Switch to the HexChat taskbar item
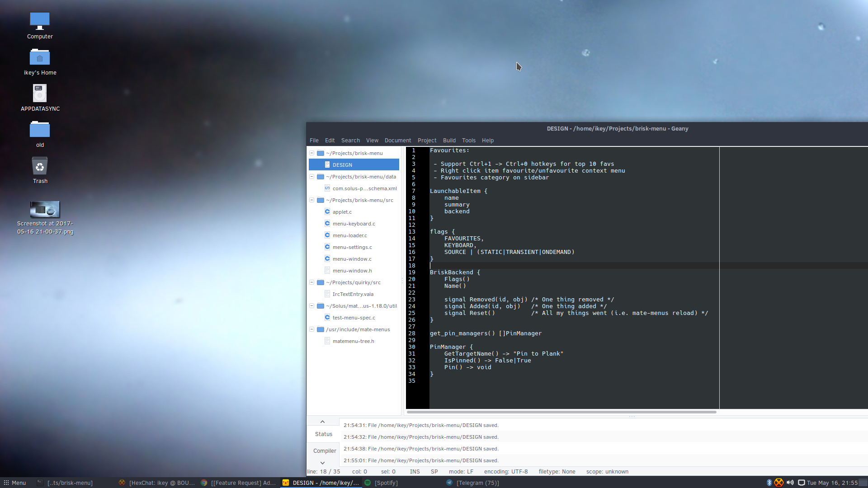Screen dimensions: 868x488 tap(157, 483)
